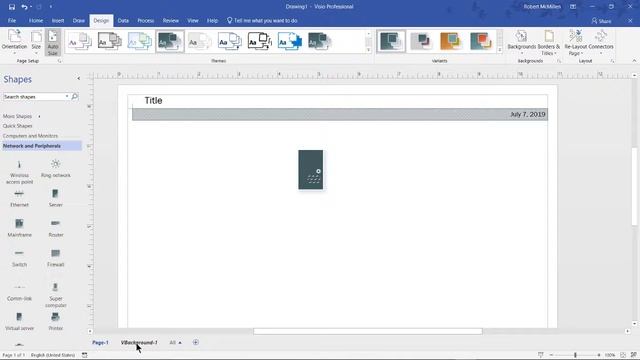
Task: Open the Page Setup dialog launcher
Action: coord(60,61)
